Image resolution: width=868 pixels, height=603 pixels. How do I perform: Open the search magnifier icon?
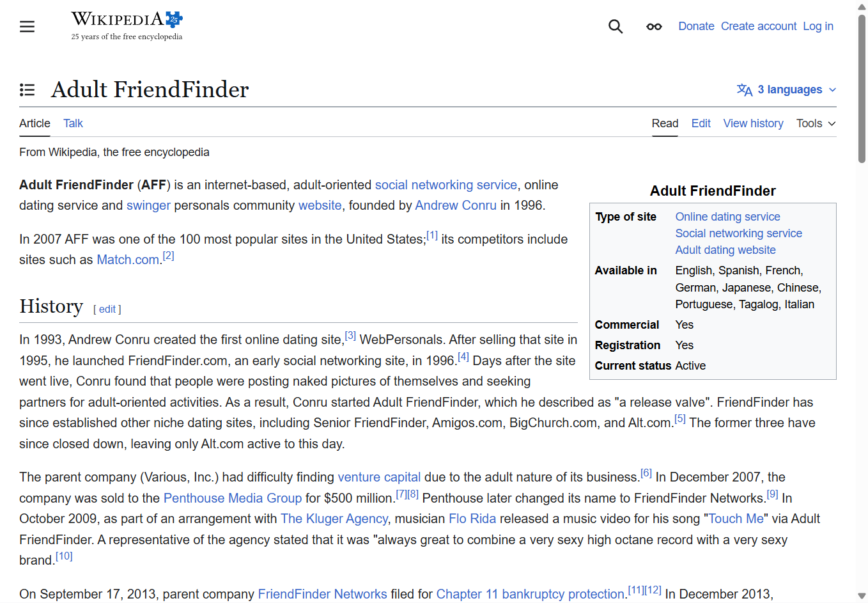(615, 26)
